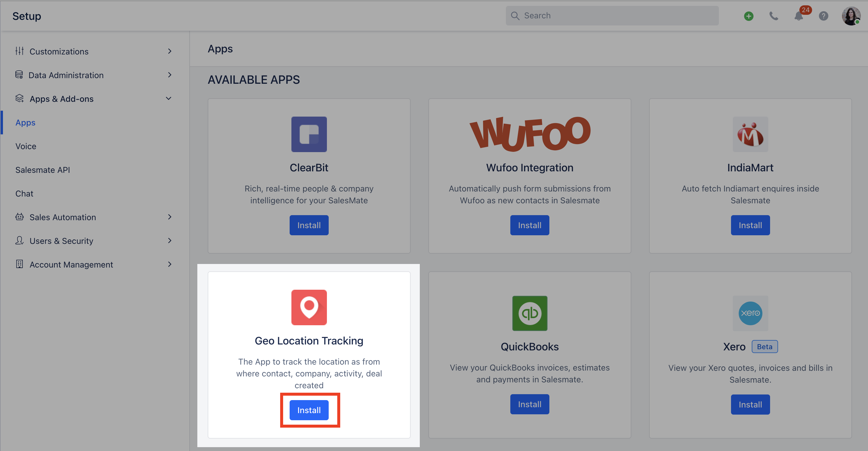868x451 pixels.
Task: Click the IndiaMart title text
Action: pyautogui.click(x=750, y=167)
